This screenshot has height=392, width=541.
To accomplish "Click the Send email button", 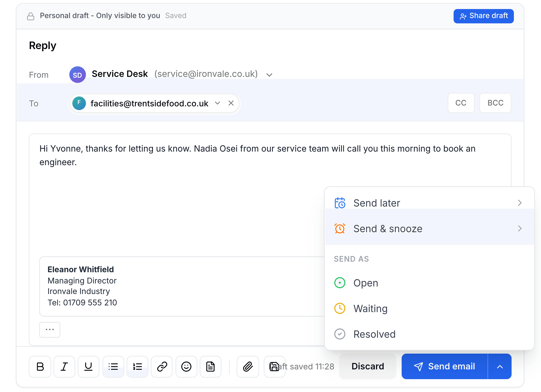I will (445, 366).
